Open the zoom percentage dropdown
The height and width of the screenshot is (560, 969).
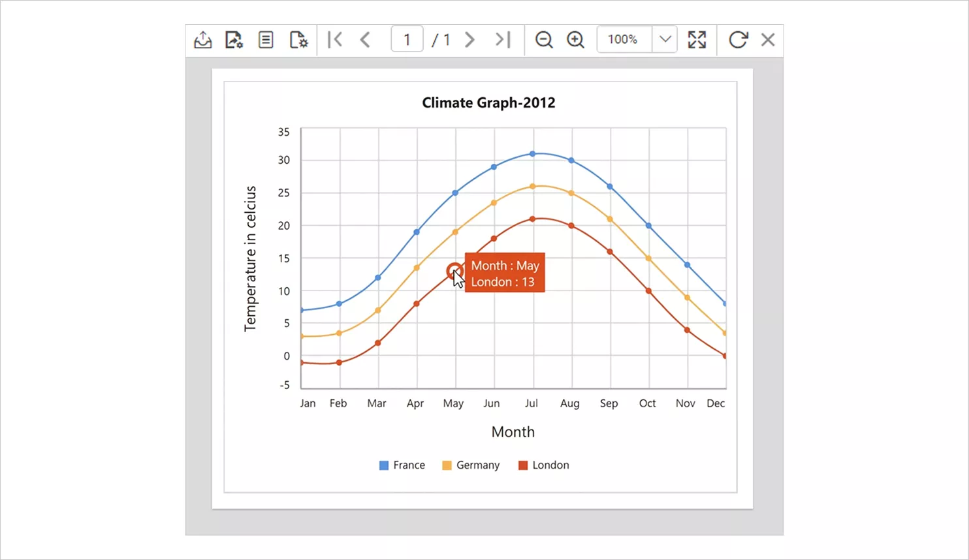pos(665,39)
